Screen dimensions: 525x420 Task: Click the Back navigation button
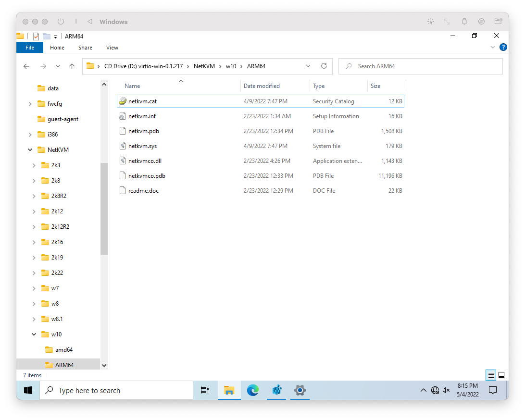pos(26,66)
